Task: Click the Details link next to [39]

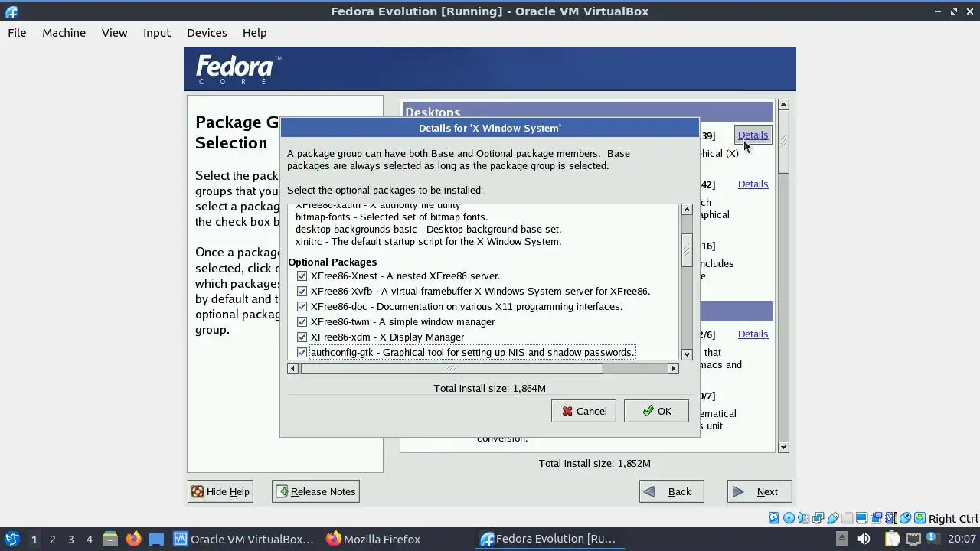Action: tap(753, 135)
